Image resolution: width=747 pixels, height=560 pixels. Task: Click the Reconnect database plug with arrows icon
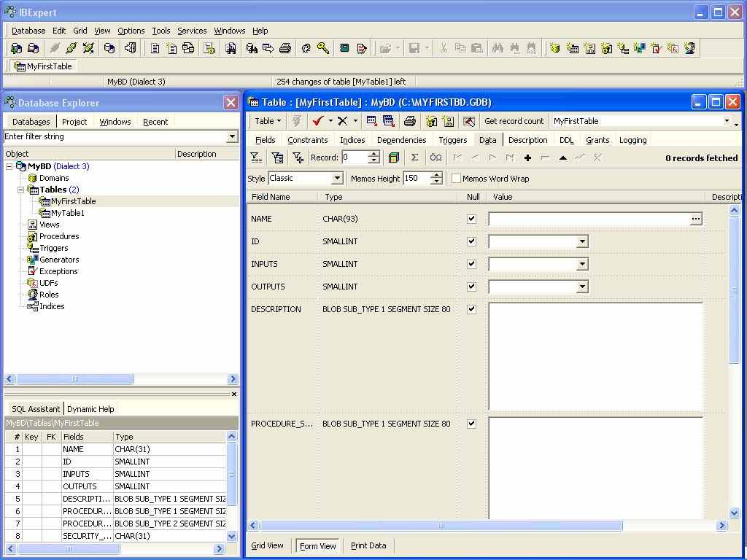click(88, 48)
